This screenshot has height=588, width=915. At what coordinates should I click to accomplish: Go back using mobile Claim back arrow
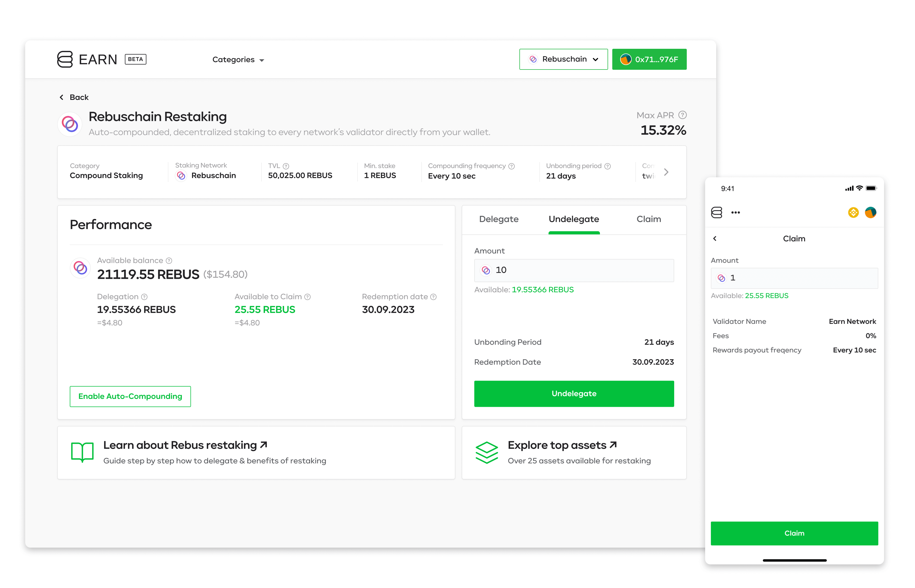coord(715,239)
